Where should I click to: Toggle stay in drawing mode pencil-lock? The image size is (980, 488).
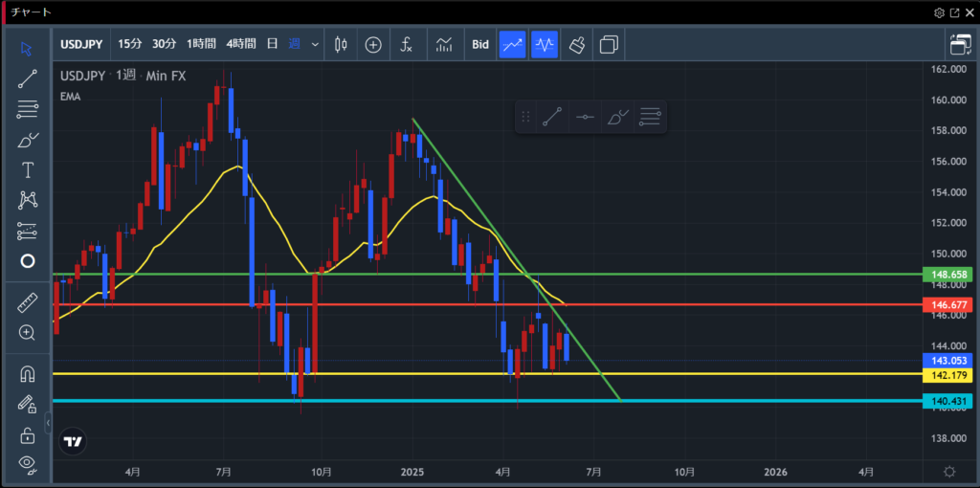click(27, 404)
